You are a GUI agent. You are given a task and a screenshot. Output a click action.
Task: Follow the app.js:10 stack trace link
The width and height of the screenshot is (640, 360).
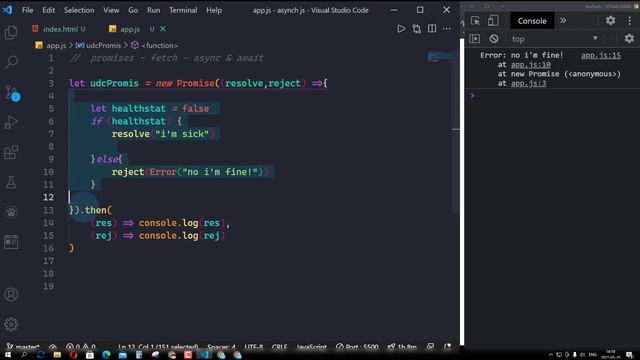pos(531,64)
